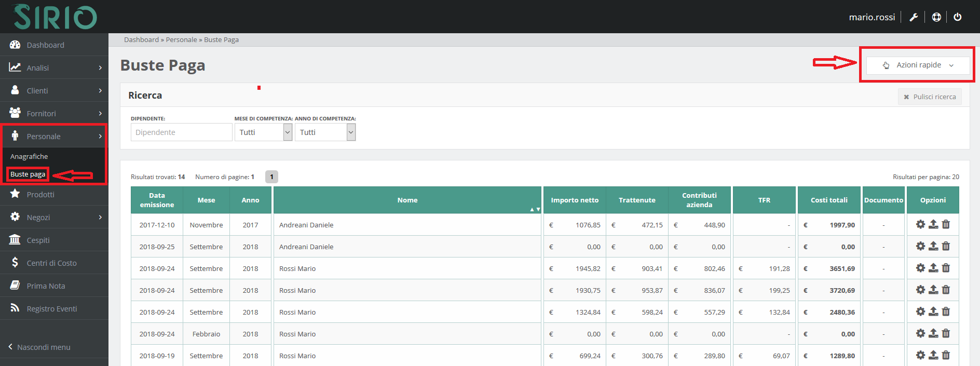Click the SIRIO logo

55,17
